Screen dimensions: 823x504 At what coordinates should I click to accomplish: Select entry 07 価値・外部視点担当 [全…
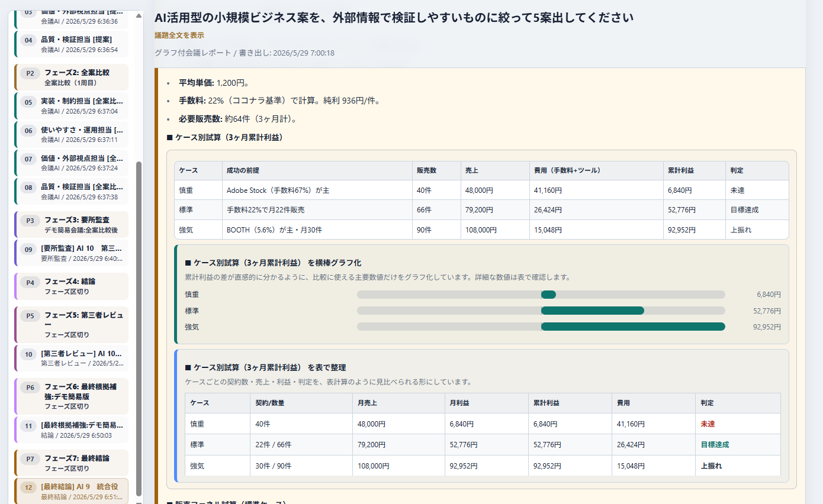click(x=71, y=163)
